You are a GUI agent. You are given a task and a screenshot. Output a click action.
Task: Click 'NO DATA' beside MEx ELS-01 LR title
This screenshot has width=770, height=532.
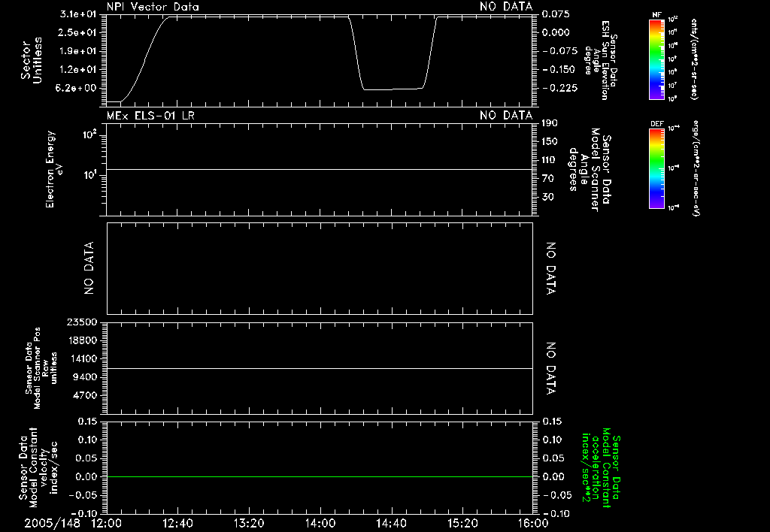pyautogui.click(x=506, y=116)
